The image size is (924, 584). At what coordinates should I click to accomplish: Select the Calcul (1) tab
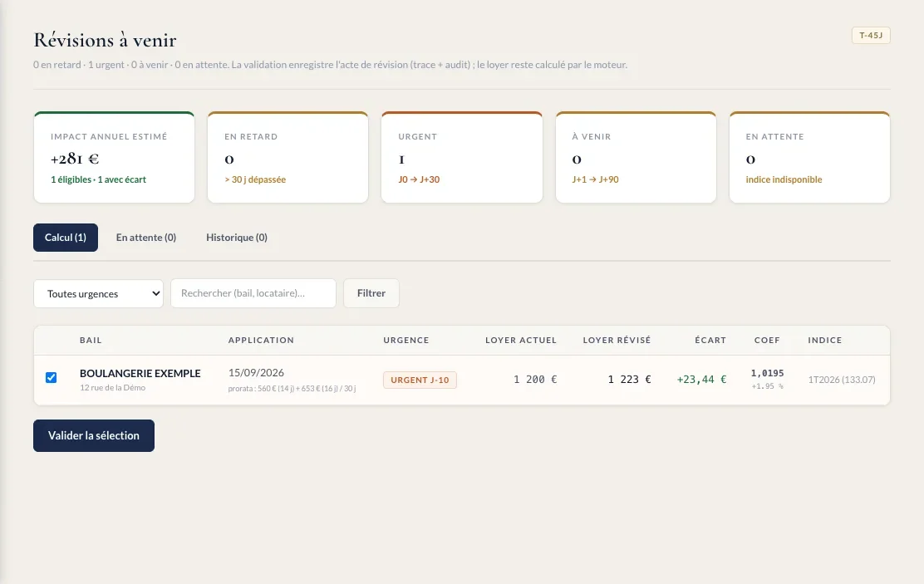(66, 238)
